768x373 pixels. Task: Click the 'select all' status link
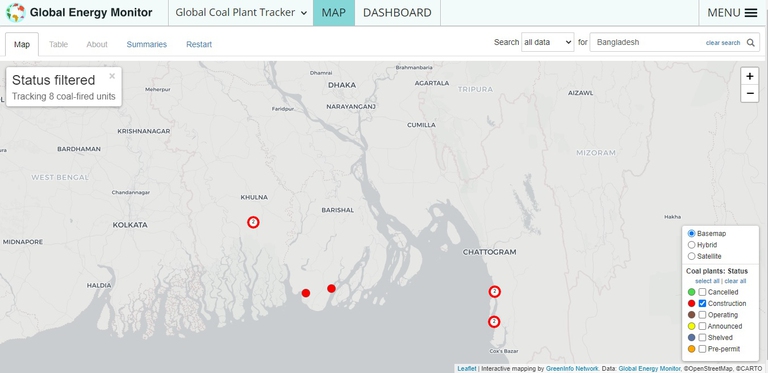click(707, 281)
